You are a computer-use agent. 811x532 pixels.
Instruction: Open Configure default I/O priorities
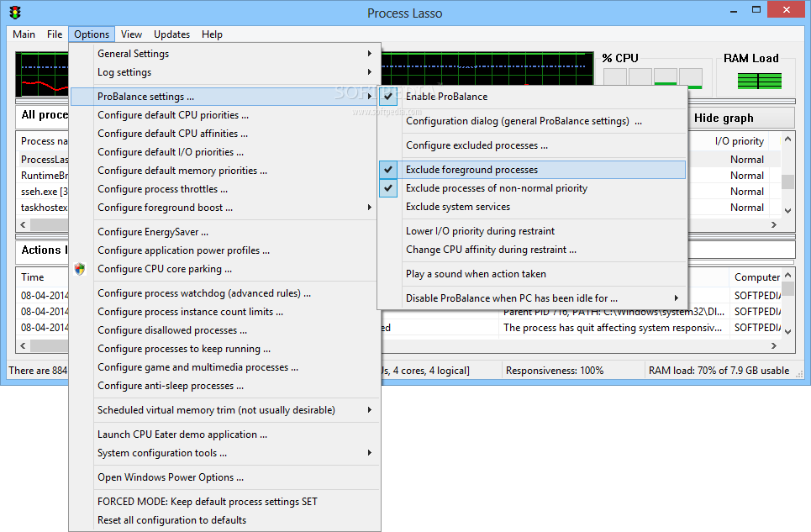(x=225, y=152)
